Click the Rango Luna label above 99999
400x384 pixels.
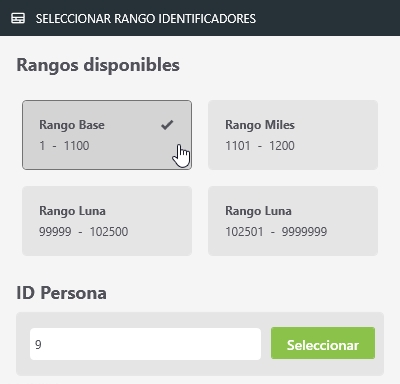(72, 211)
